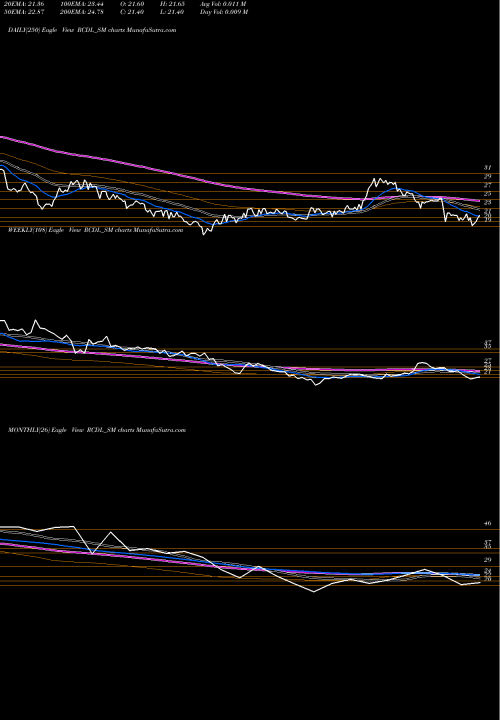Click the 46 price label on monthly chart
The image size is (500, 720).
point(488,523)
